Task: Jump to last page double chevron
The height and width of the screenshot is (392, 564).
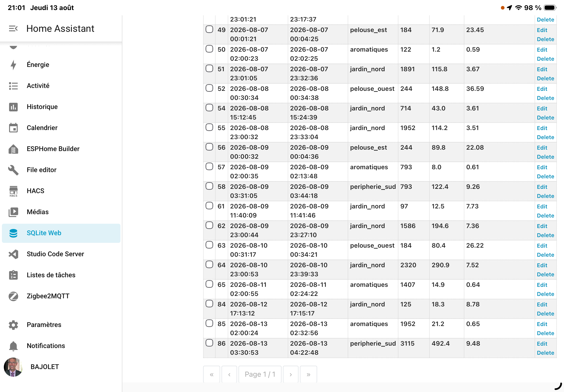Action: (308, 374)
